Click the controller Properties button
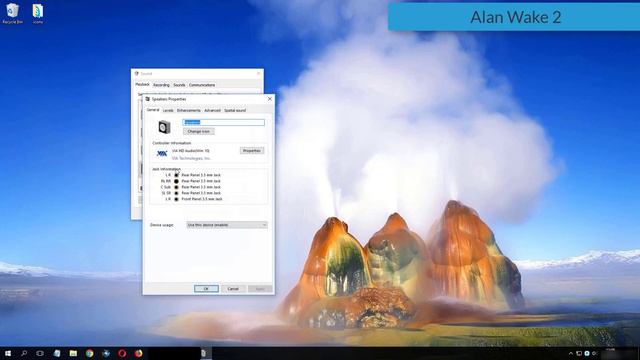The height and width of the screenshot is (360, 640). [252, 151]
